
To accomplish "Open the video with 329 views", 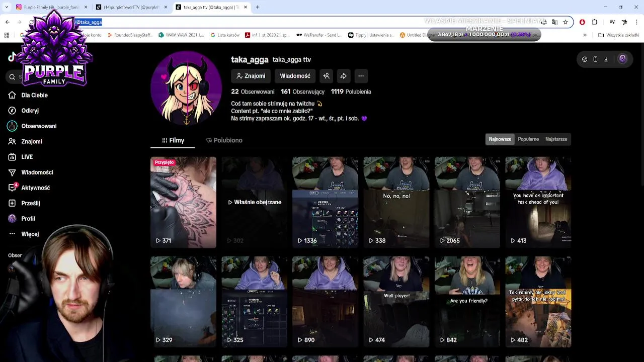I will point(183,302).
